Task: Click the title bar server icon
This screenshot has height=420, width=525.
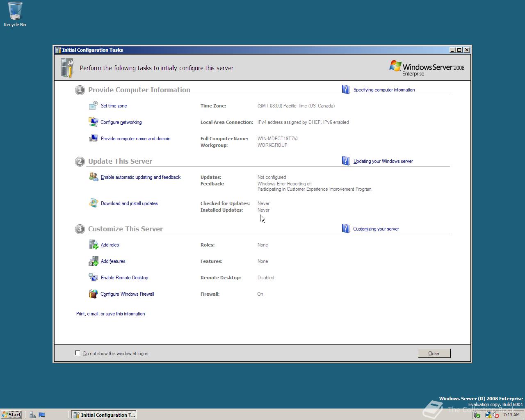Action: [58, 50]
